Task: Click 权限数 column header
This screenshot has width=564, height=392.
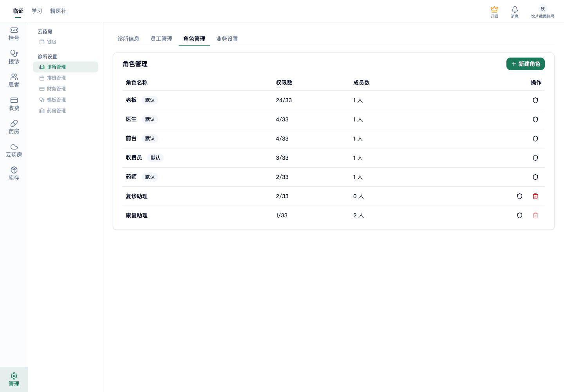Action: click(x=284, y=83)
